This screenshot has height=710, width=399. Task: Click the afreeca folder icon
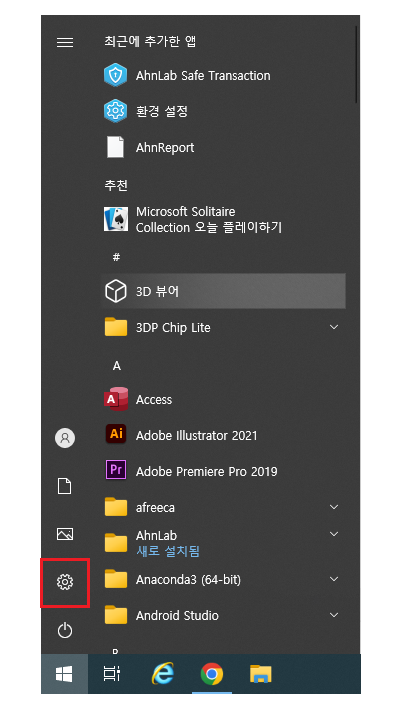tap(115, 507)
